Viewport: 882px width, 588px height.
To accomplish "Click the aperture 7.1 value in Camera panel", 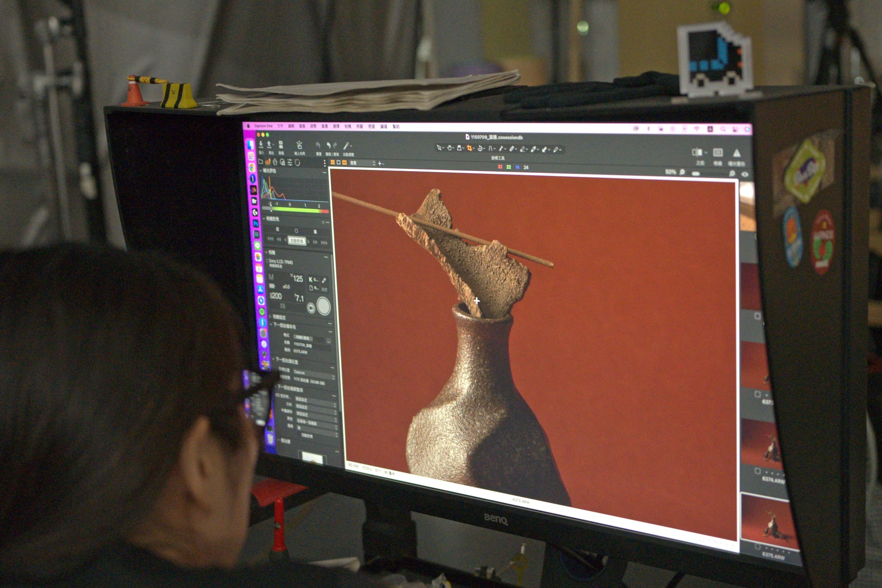I will coord(299,298).
